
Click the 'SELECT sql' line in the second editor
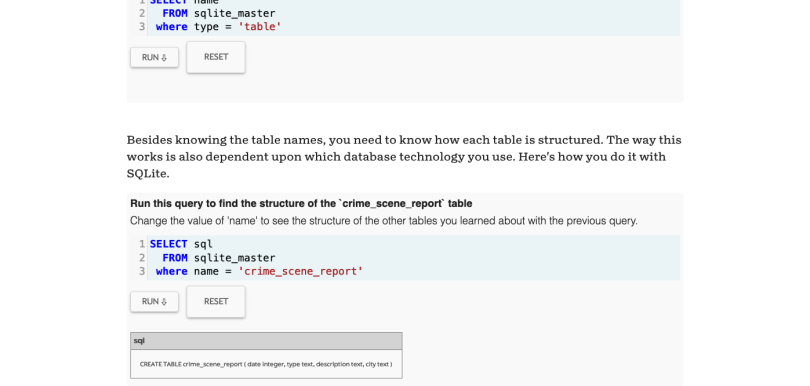pyautogui.click(x=181, y=244)
